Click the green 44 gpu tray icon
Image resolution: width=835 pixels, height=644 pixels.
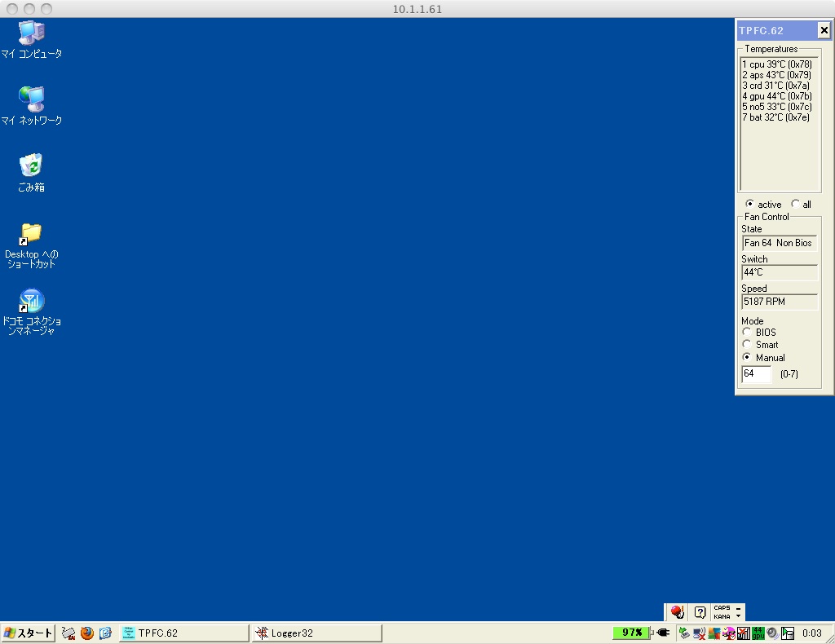click(x=758, y=633)
